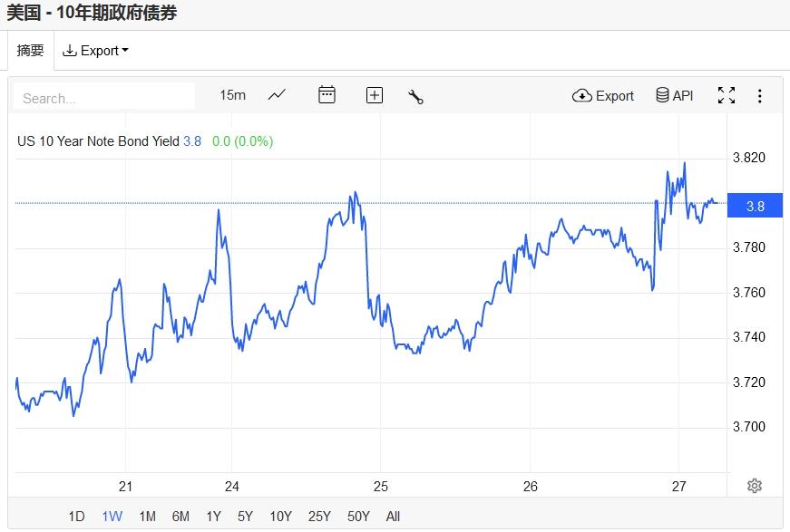Image resolution: width=790 pixels, height=532 pixels.
Task: Open the chart type line icon
Action: tap(277, 95)
